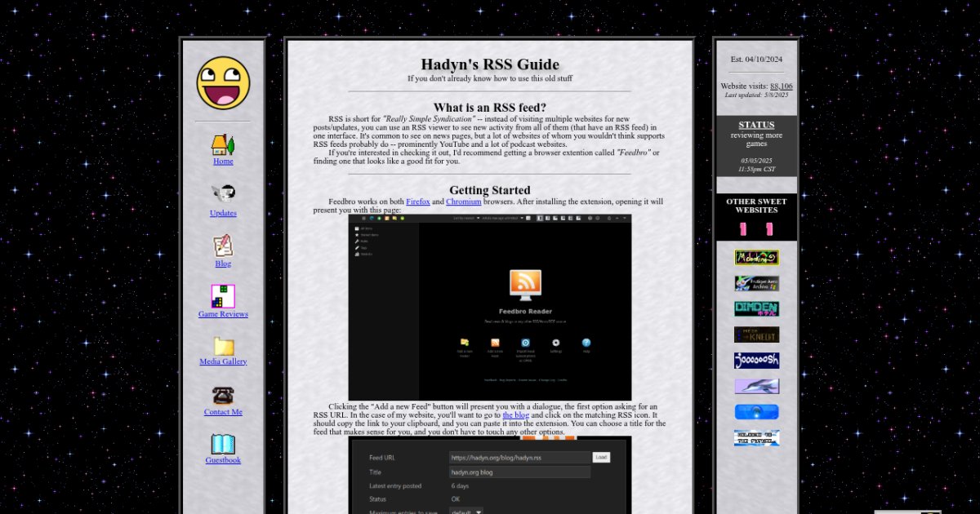Open Game Reviews via the Tetris-block icon

click(223, 296)
